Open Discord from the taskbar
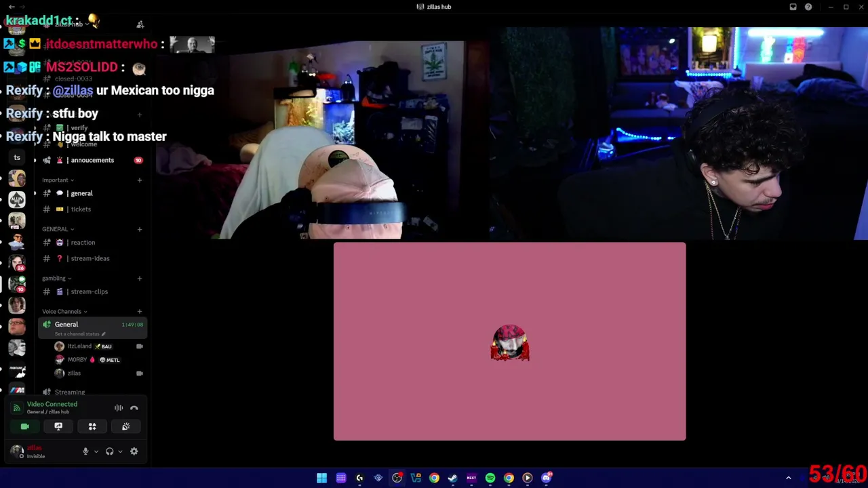868x488 pixels. point(547,478)
